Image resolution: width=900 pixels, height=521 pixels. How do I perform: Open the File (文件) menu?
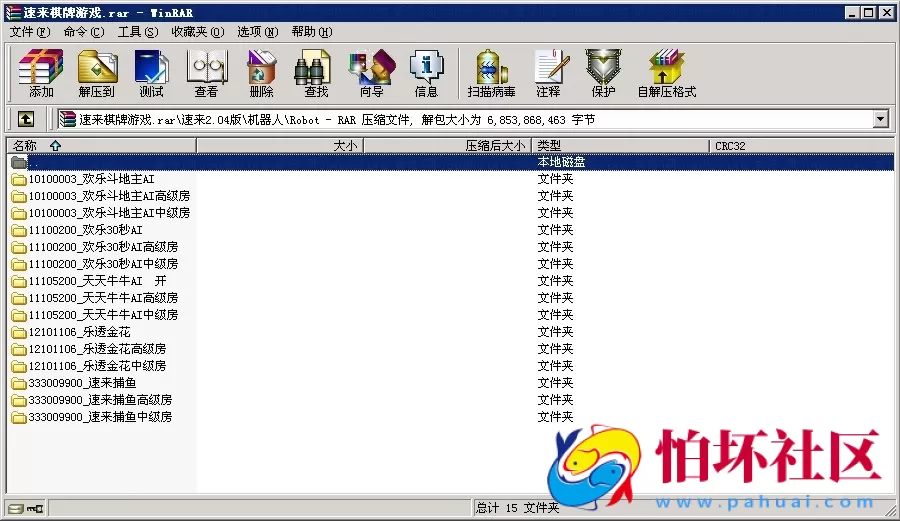30,32
